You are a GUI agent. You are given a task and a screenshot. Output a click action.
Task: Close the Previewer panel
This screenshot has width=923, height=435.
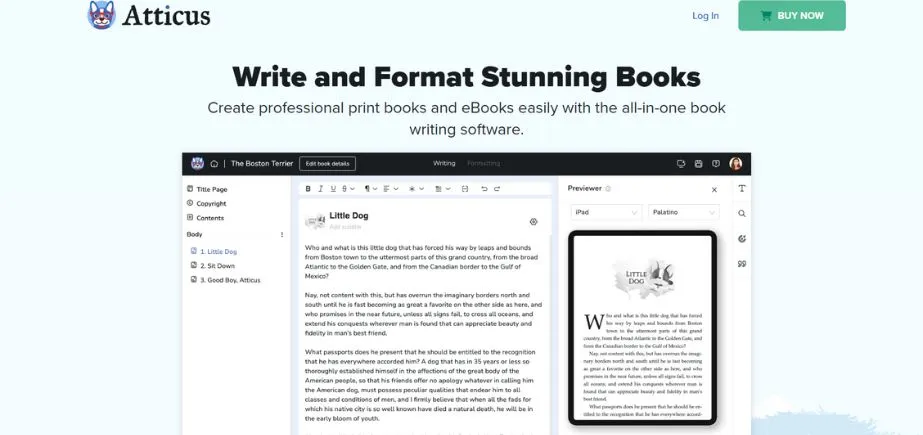[x=714, y=190]
